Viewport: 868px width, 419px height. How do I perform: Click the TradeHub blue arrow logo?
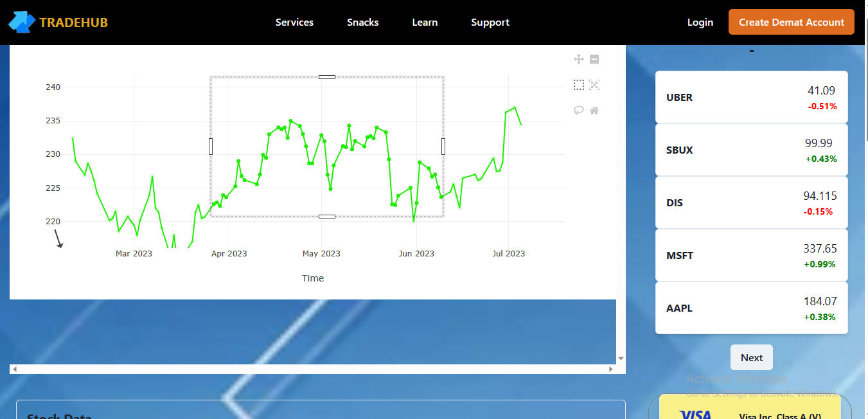pyautogui.click(x=21, y=22)
